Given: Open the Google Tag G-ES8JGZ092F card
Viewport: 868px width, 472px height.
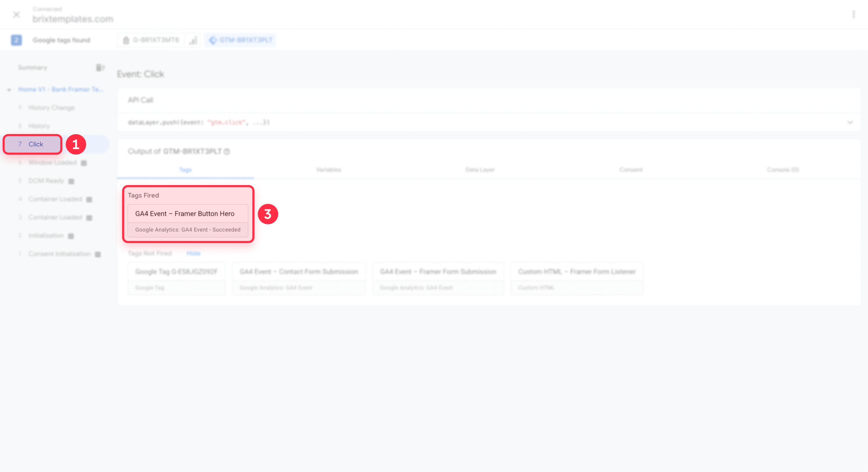Looking at the screenshot, I should click(x=176, y=279).
